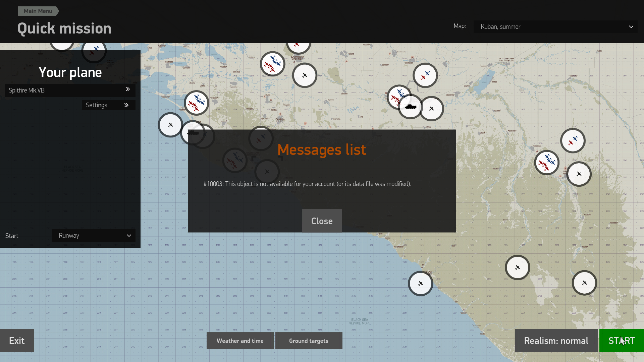Open the Map dropdown showing Kuban, summer
Image resolution: width=644 pixels, height=362 pixels.
tap(555, 27)
